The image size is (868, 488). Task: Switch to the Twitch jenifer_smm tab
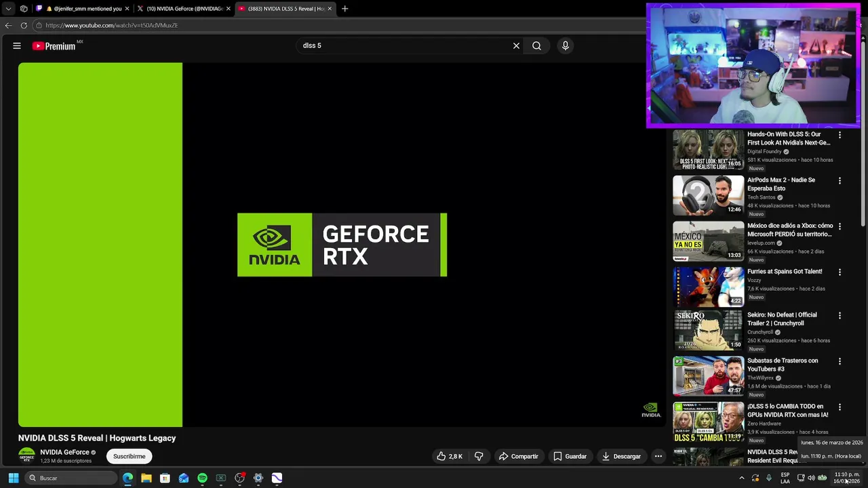tap(83, 9)
